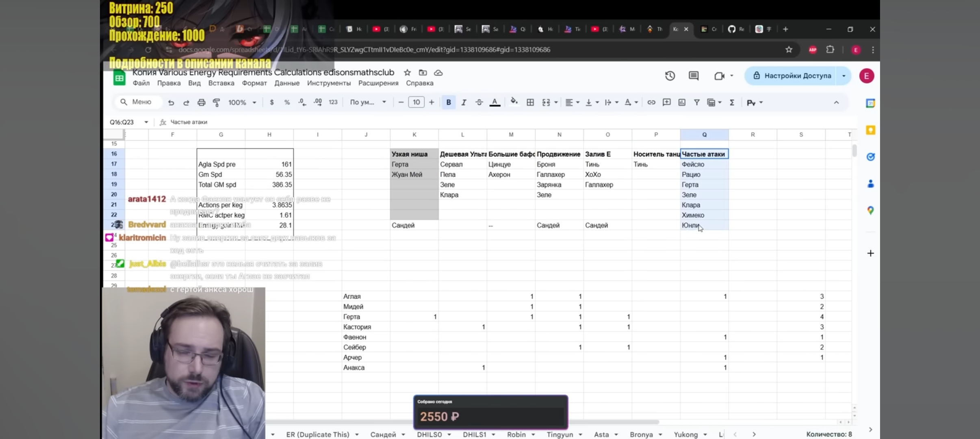The height and width of the screenshot is (439, 980).
Task: Click the insert link icon
Action: [651, 102]
